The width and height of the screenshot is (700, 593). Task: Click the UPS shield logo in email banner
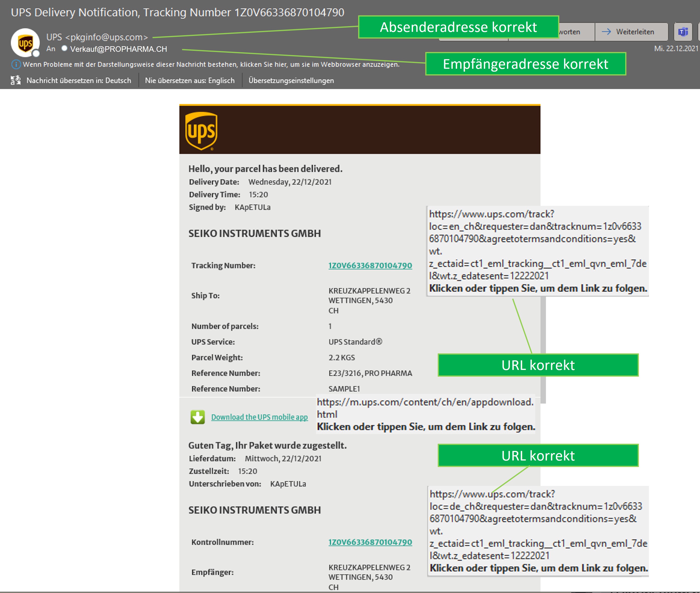click(x=201, y=131)
